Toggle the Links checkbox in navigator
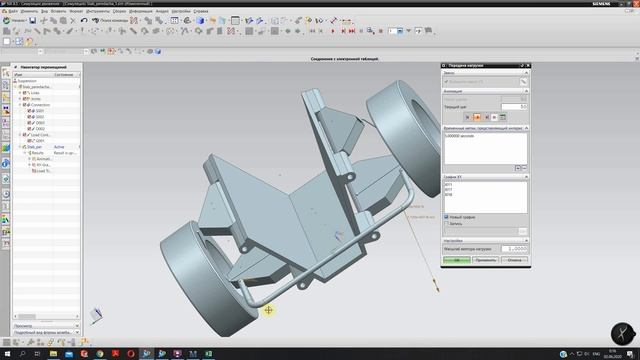640x360 pixels. (x=24, y=93)
